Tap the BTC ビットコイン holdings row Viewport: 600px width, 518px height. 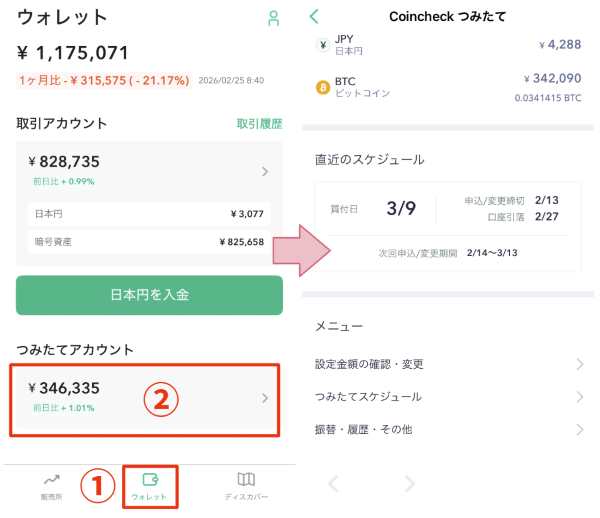(x=447, y=88)
